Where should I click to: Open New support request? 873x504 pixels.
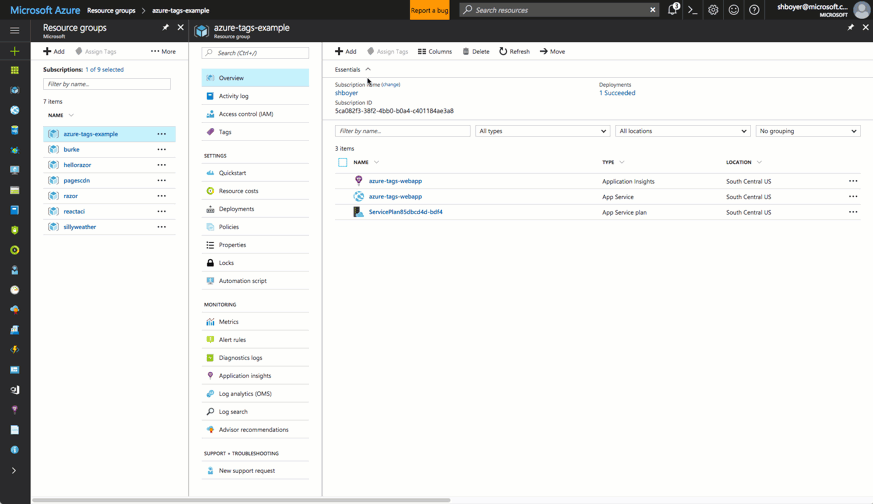click(x=255, y=471)
